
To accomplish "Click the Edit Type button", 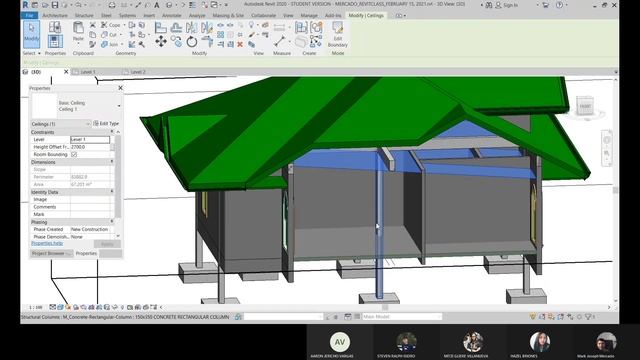I will (x=106, y=123).
